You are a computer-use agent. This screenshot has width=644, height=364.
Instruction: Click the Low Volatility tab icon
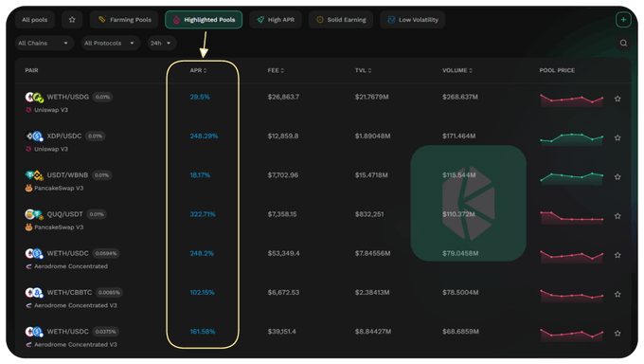391,20
